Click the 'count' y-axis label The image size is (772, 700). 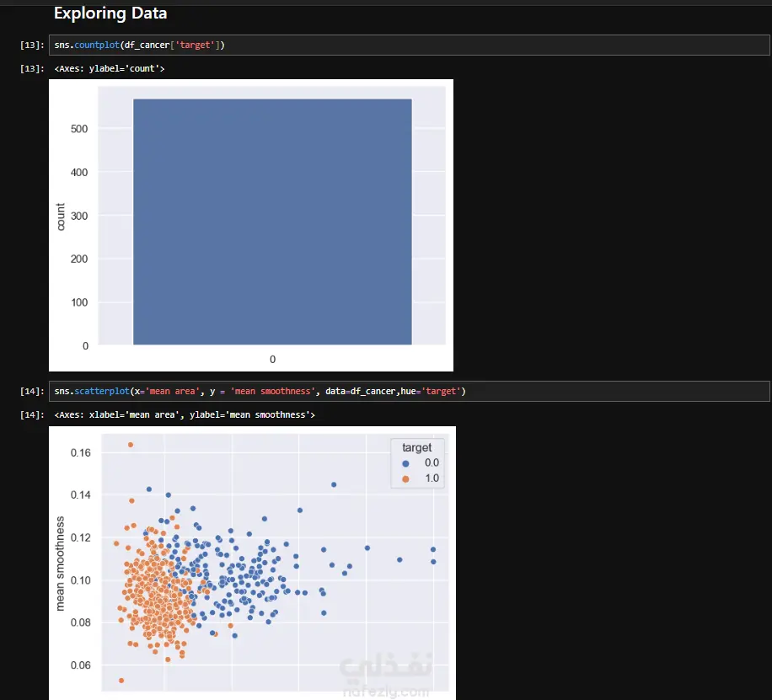point(61,216)
